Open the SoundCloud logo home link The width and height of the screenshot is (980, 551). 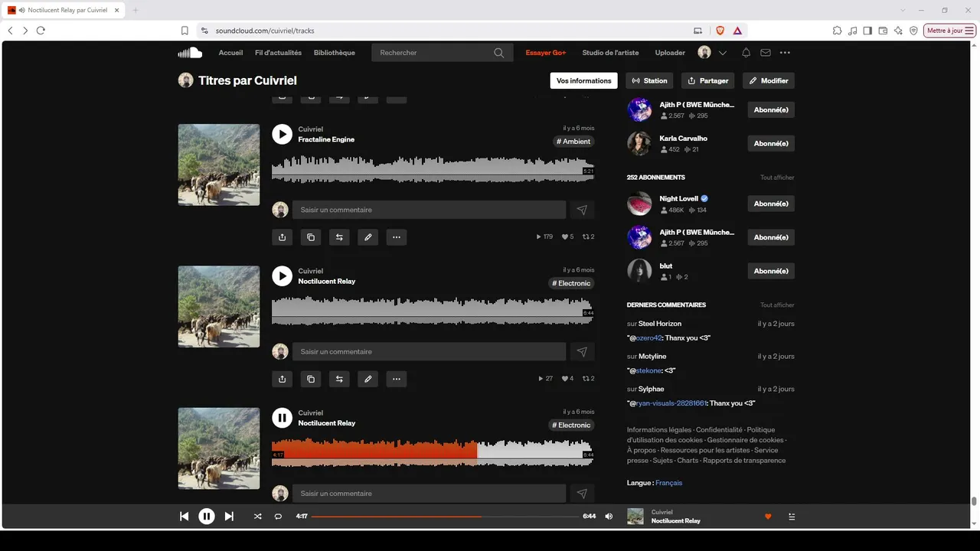click(x=190, y=53)
